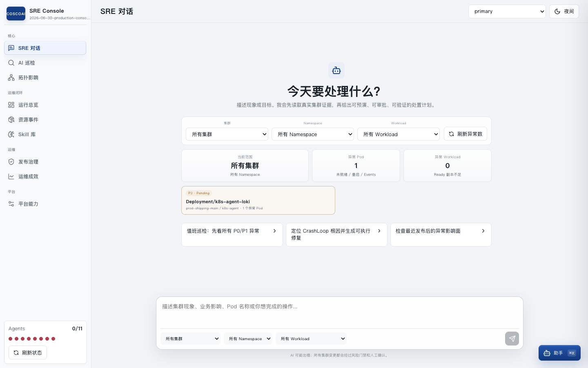Viewport: 588px width, 368px height.
Task: Focus the chat message input box
Action: [x=340, y=313]
